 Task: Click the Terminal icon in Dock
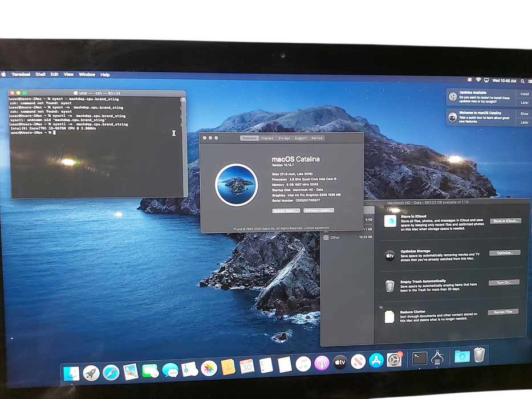(x=419, y=359)
